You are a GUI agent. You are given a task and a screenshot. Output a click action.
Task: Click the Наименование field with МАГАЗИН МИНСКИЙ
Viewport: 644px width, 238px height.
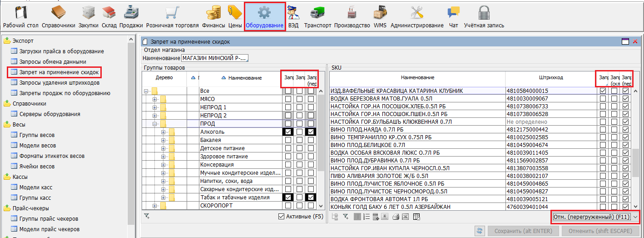(214, 58)
